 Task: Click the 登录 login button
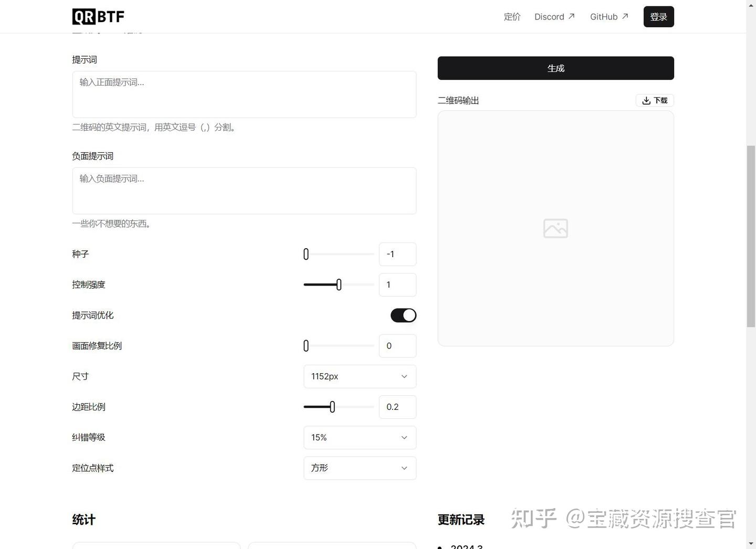(658, 17)
